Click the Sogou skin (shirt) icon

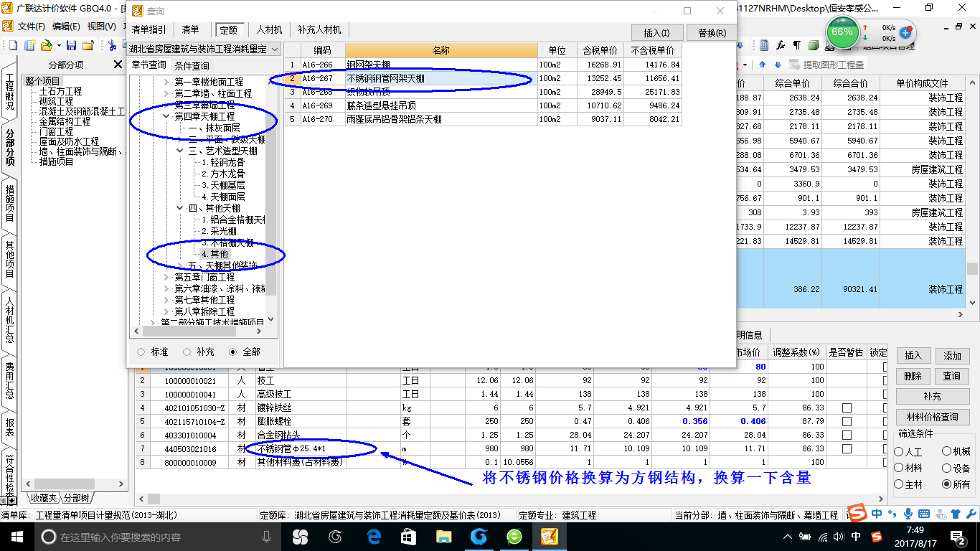pos(955,513)
